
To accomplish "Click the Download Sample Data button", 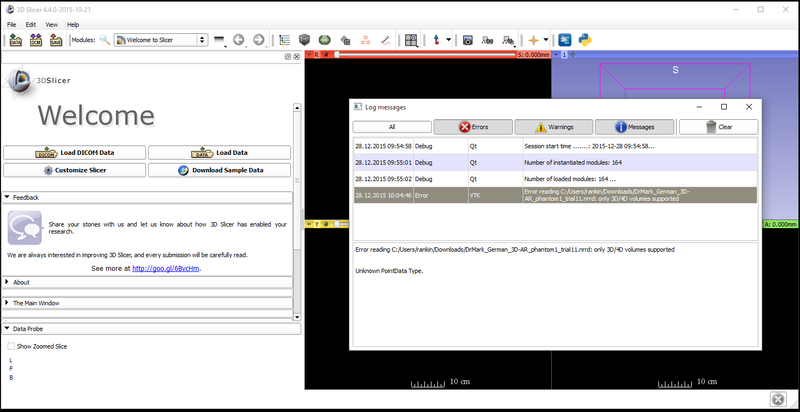I will (x=220, y=170).
